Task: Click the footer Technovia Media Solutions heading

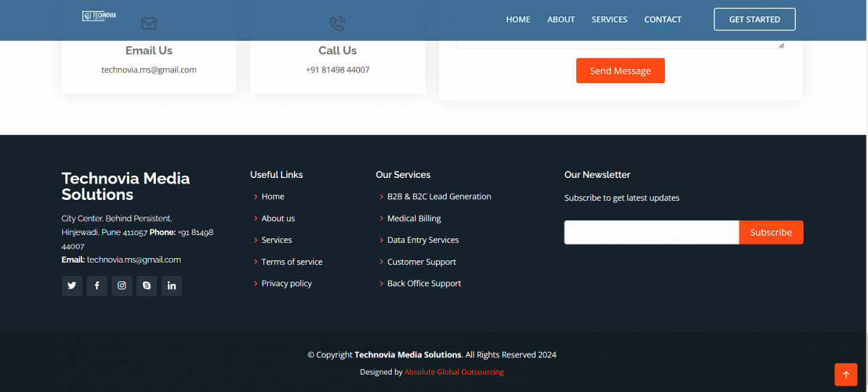Action: pyautogui.click(x=125, y=187)
